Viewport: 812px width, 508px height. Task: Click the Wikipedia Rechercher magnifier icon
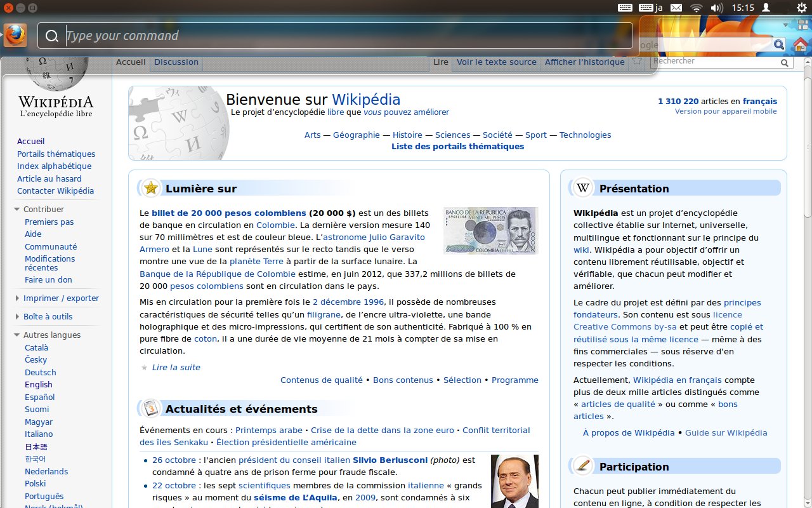785,63
